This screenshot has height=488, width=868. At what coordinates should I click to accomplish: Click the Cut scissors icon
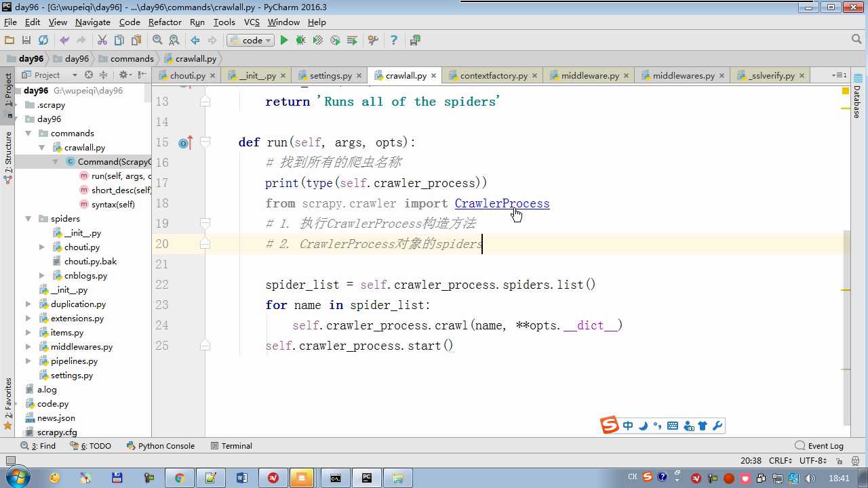coord(102,40)
